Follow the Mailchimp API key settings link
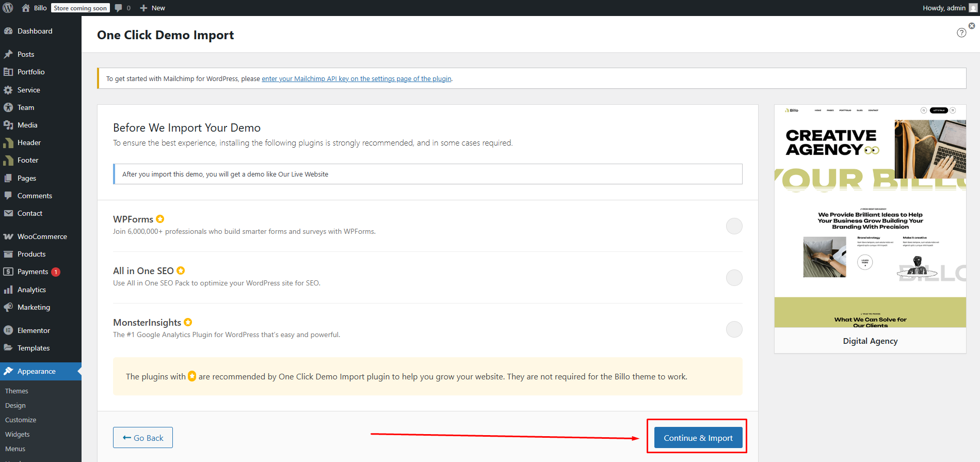The height and width of the screenshot is (462, 980). (x=356, y=79)
